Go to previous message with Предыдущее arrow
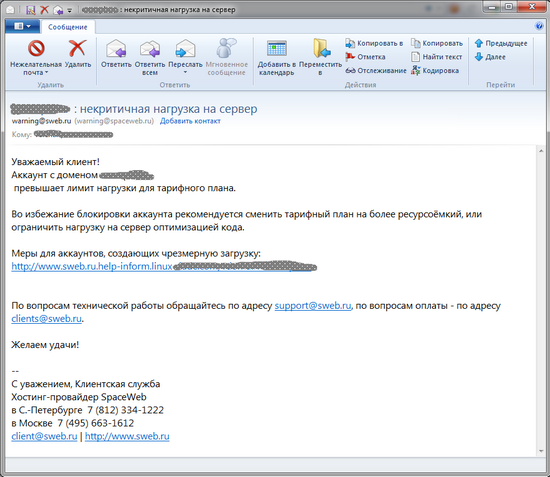The image size is (550, 477). [x=501, y=43]
